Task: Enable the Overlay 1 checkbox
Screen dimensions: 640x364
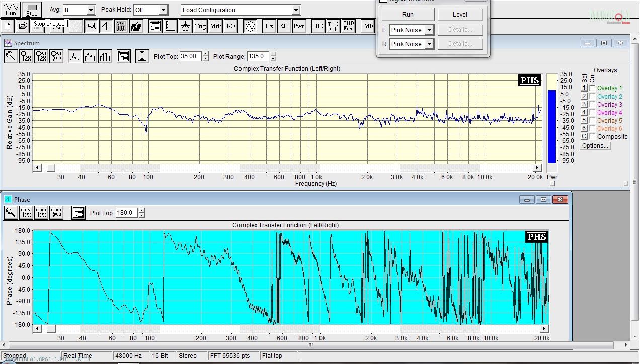Action: (x=593, y=88)
